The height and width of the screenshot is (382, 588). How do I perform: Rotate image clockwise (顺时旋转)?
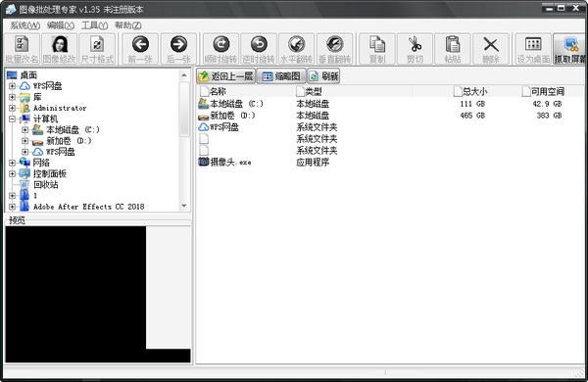coord(221,49)
